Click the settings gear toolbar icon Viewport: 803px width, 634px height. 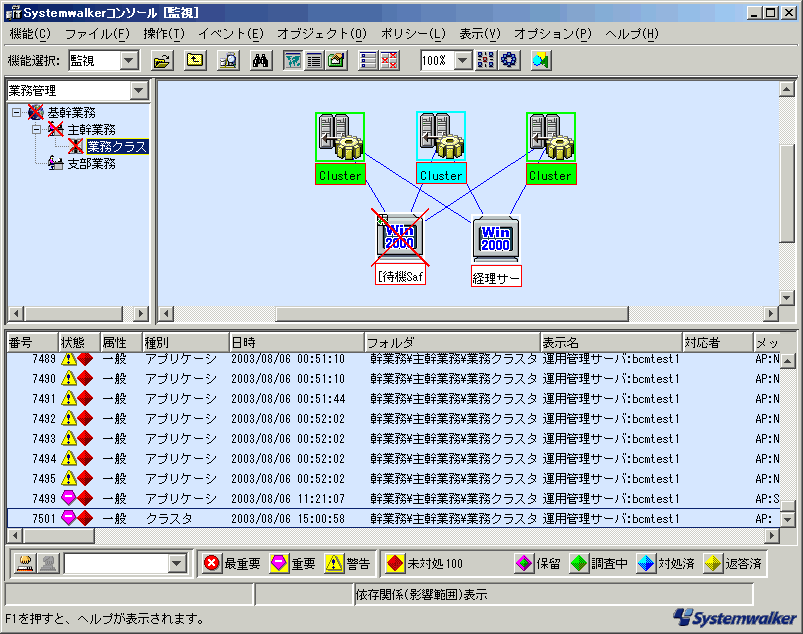pos(509,61)
